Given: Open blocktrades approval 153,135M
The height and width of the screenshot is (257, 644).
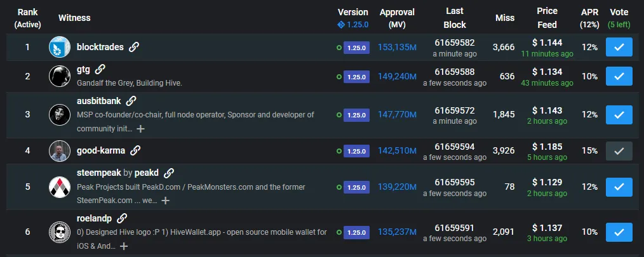Looking at the screenshot, I should coord(397,47).
